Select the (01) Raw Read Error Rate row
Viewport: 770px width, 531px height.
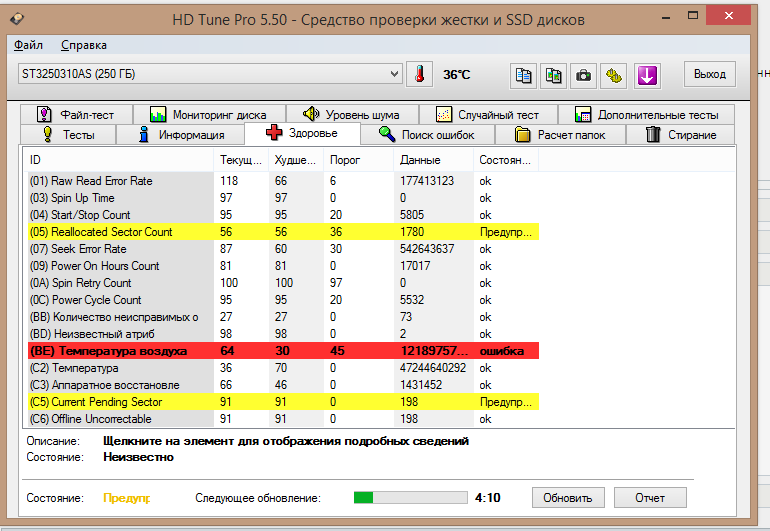click(x=283, y=181)
